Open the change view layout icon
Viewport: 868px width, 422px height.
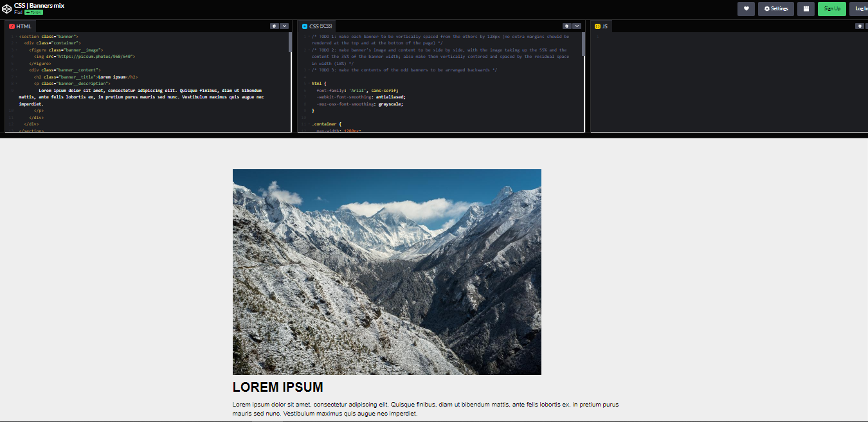coord(806,8)
